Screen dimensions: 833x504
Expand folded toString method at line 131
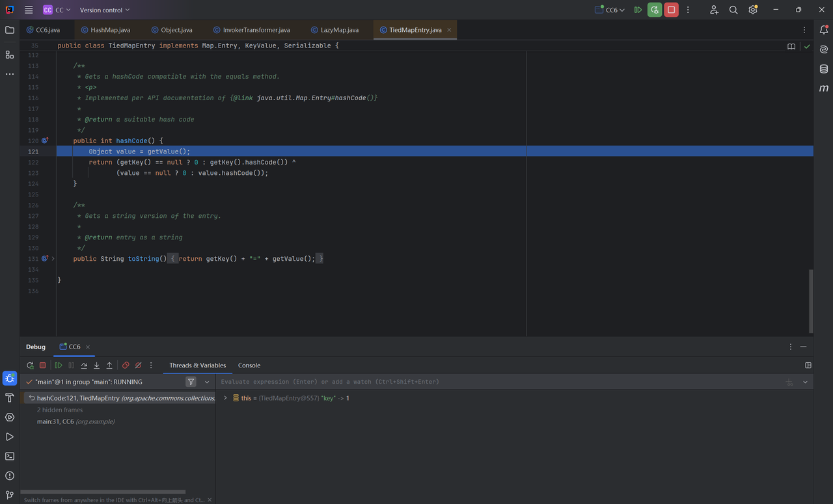tap(53, 259)
